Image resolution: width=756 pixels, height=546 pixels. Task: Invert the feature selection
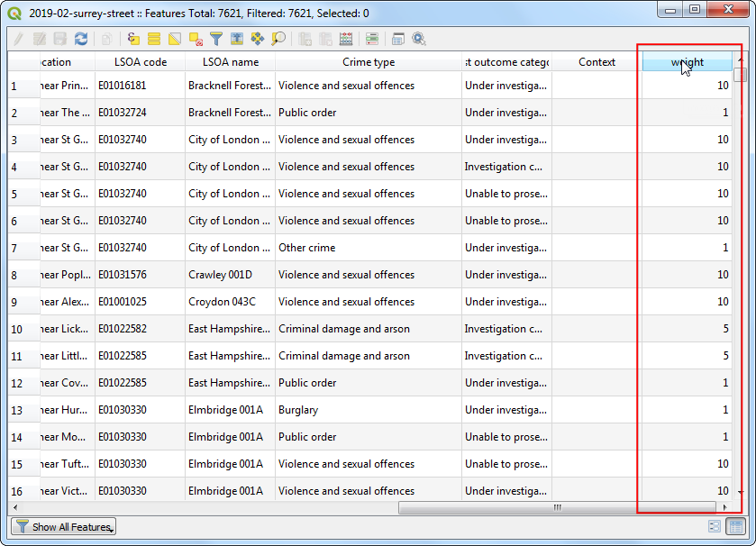175,39
